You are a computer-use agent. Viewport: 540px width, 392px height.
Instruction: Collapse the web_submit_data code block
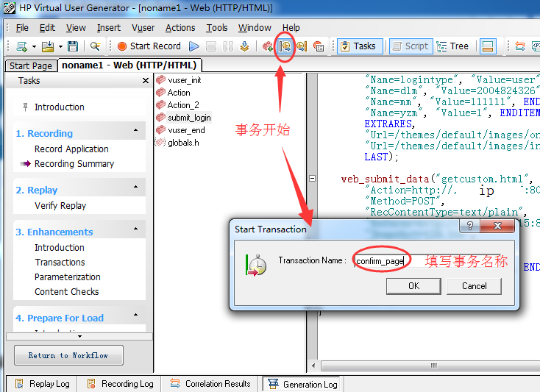313,179
